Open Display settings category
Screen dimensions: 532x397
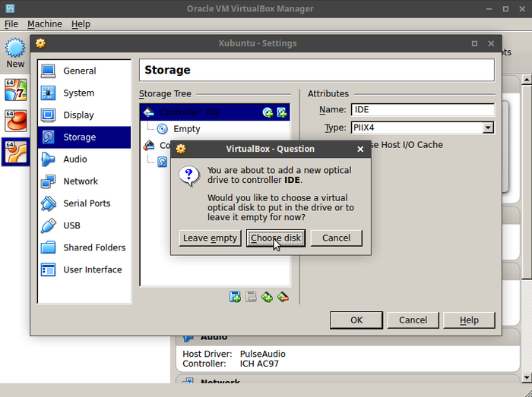point(84,115)
